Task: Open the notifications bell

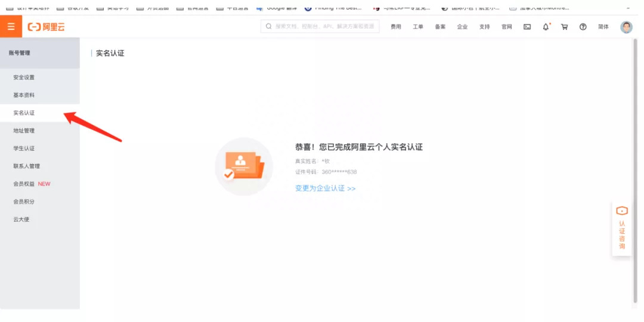Action: (546, 27)
